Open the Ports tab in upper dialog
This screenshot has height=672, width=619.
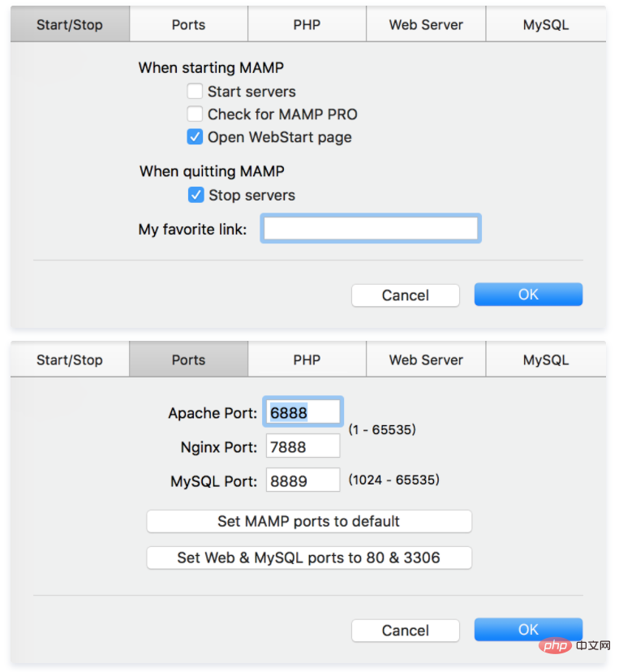click(x=188, y=24)
